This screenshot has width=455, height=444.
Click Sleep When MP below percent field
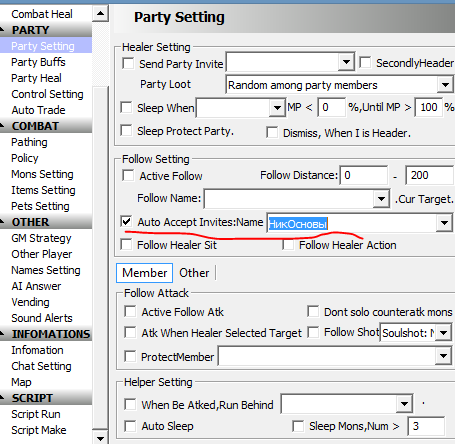(331, 107)
